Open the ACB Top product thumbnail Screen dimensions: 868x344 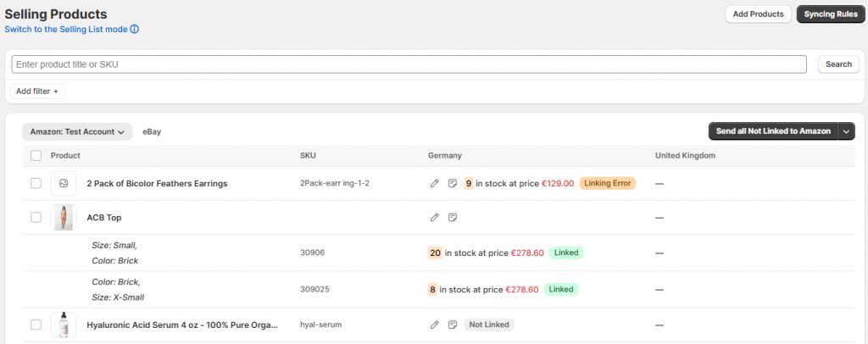coord(63,218)
